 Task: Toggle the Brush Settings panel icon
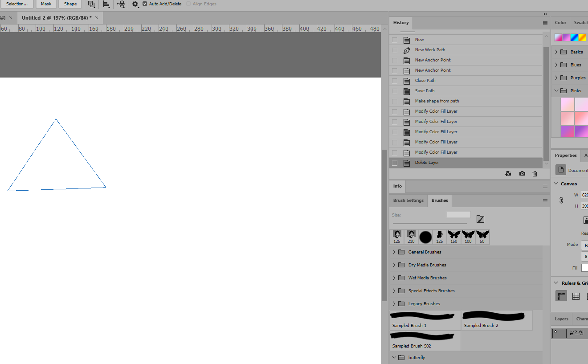click(x=480, y=219)
